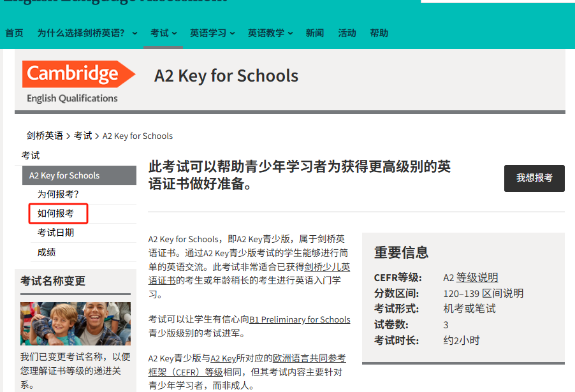The width and height of the screenshot is (575, 392).
Task: Expand the 英语教学 dropdown menu
Action: [269, 33]
